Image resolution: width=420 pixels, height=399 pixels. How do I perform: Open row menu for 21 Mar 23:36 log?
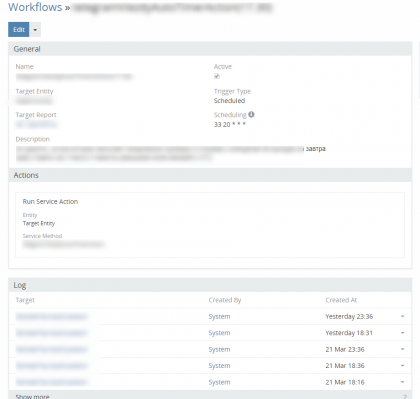click(x=402, y=349)
